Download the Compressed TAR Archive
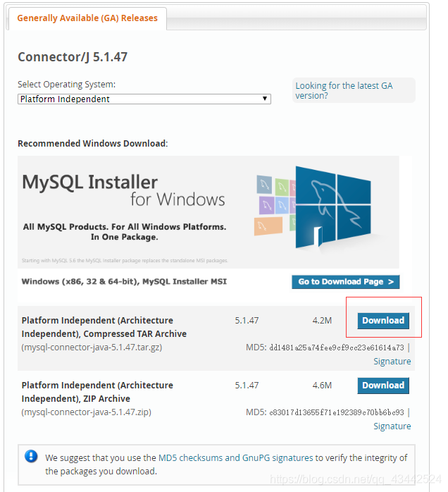This screenshot has height=492, width=448. (x=383, y=321)
